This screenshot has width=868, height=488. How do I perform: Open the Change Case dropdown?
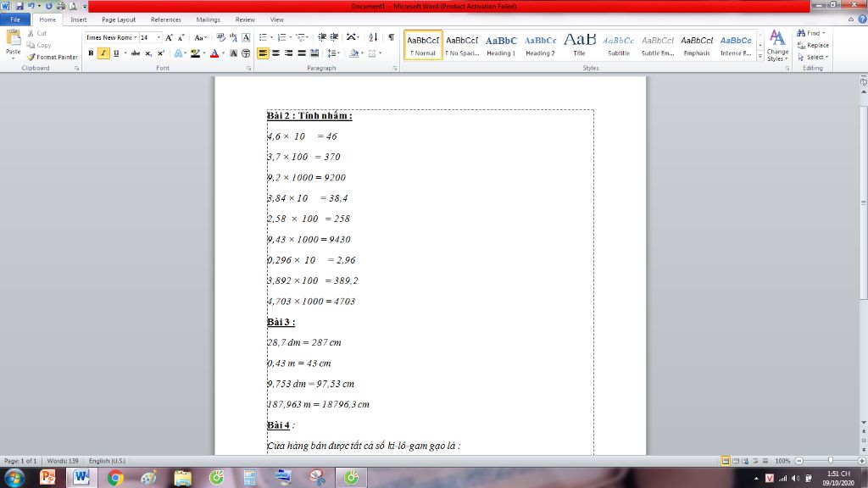click(x=200, y=37)
